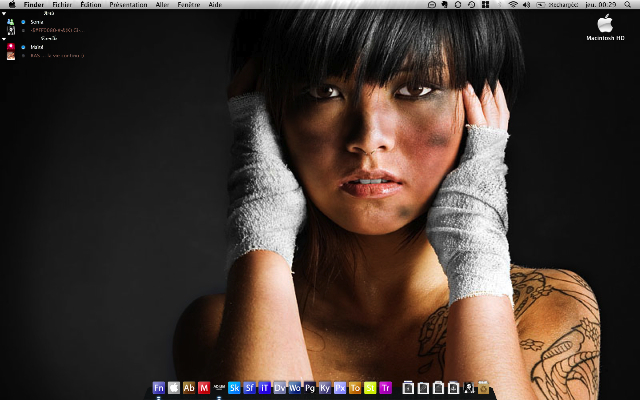Select the Sonia contact name
This screenshot has height=400, width=640.
[x=37, y=22]
